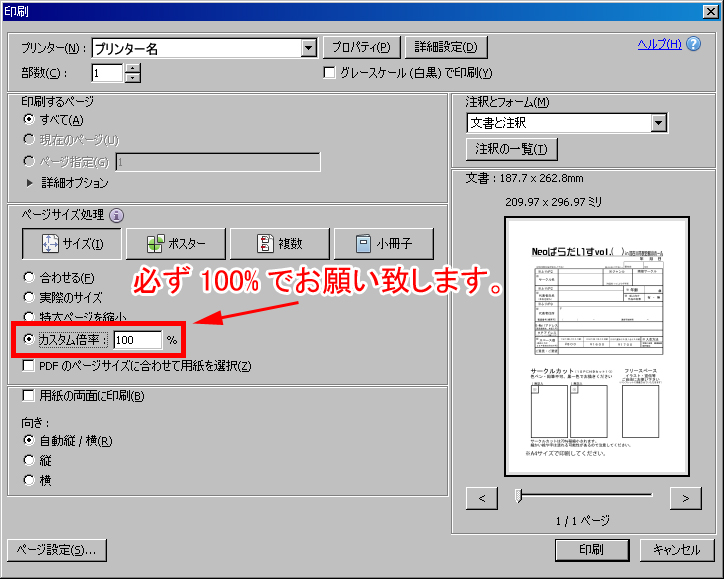Go to previous preview page arrow
Viewport: 724px width, 579px height.
pyautogui.click(x=482, y=497)
